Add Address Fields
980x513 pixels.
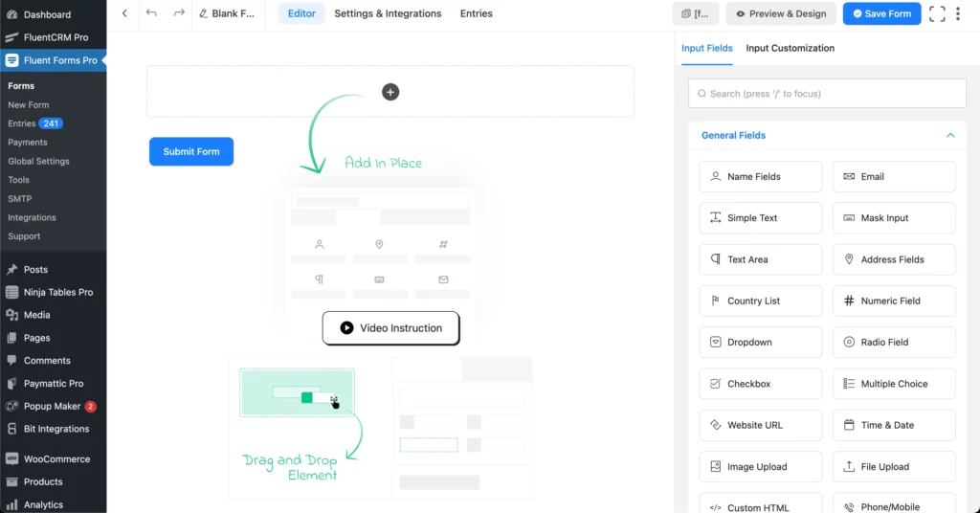894,259
